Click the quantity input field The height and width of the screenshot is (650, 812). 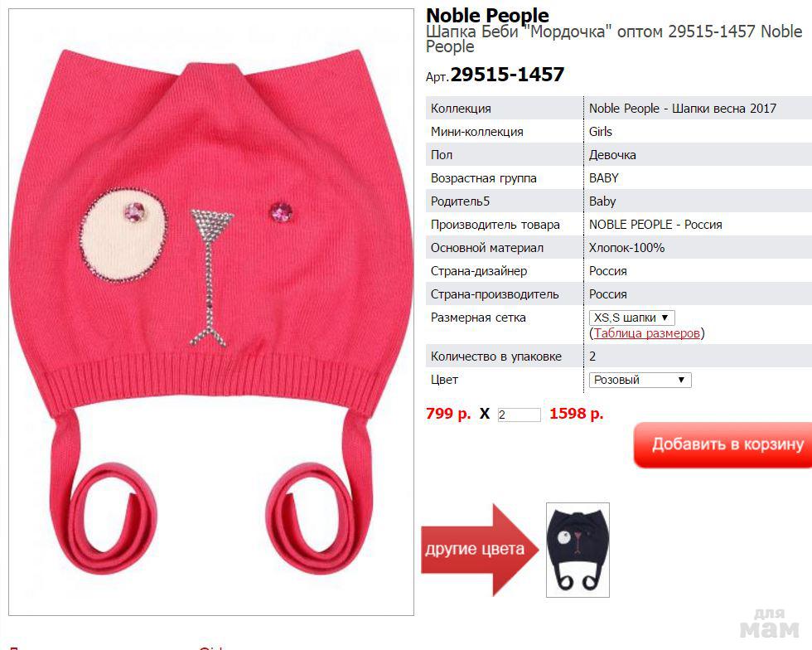click(519, 415)
